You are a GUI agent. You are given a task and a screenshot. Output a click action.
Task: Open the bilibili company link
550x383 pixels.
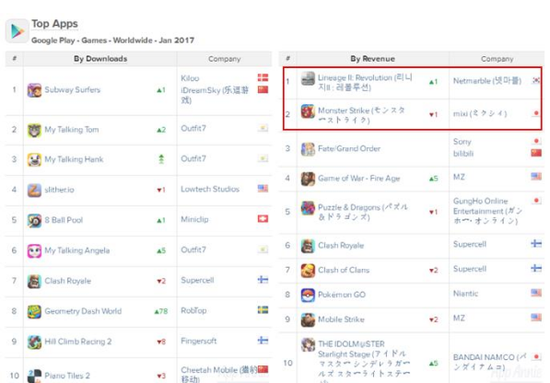[x=463, y=154]
